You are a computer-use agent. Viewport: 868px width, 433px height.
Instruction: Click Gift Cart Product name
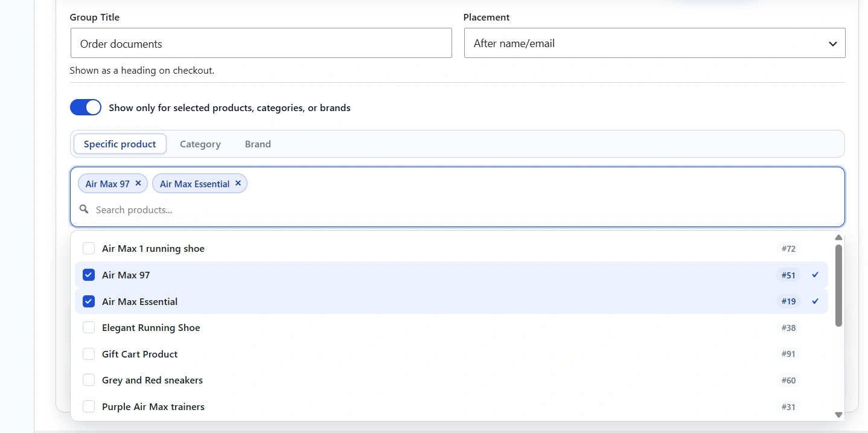coord(140,354)
